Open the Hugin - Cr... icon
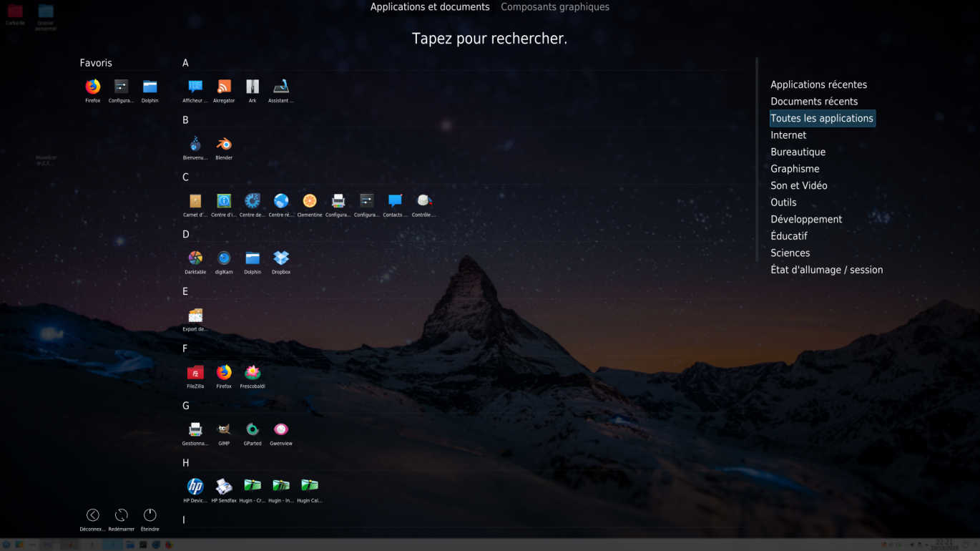 click(x=253, y=487)
